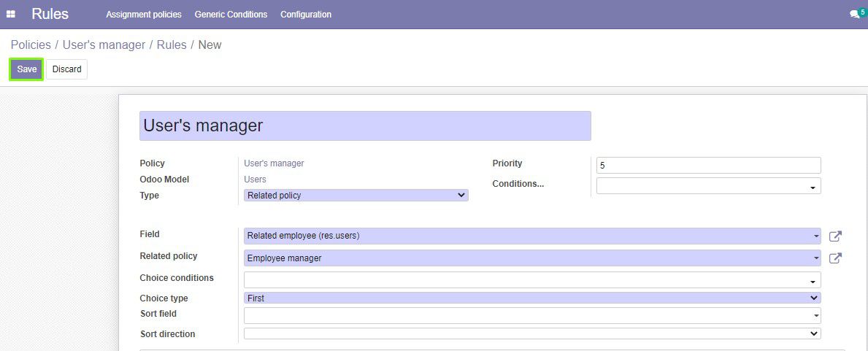Open the Assignment policies menu

[144, 15]
